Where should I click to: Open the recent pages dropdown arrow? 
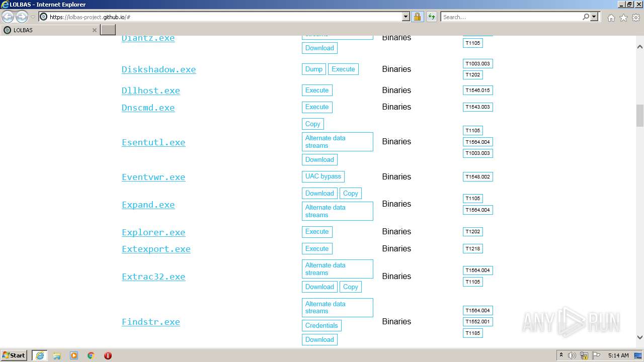tap(33, 17)
